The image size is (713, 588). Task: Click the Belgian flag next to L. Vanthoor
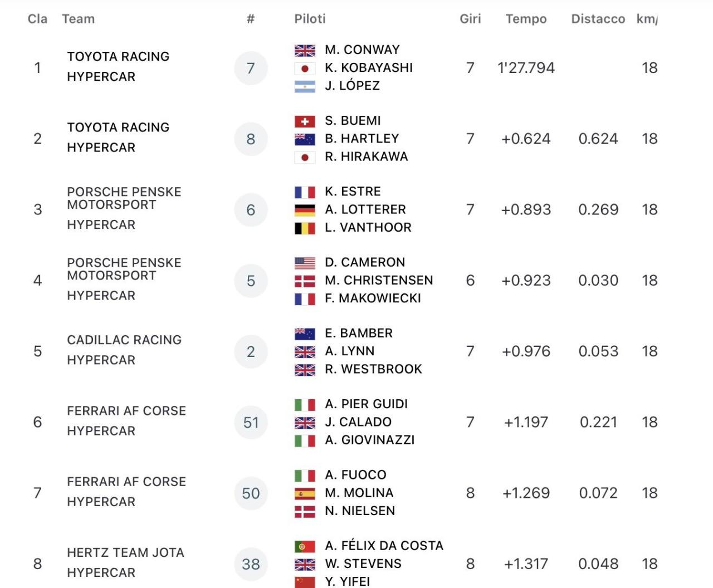(x=305, y=228)
